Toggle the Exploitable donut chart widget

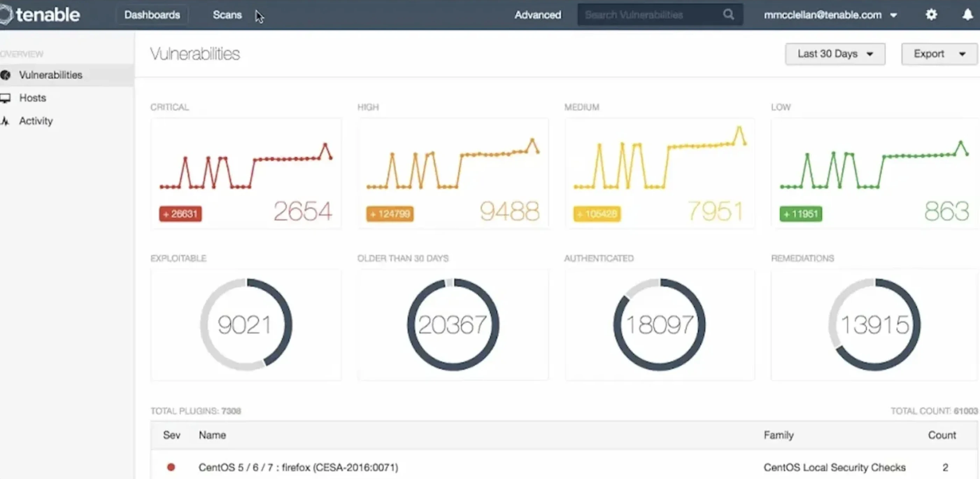click(x=246, y=324)
